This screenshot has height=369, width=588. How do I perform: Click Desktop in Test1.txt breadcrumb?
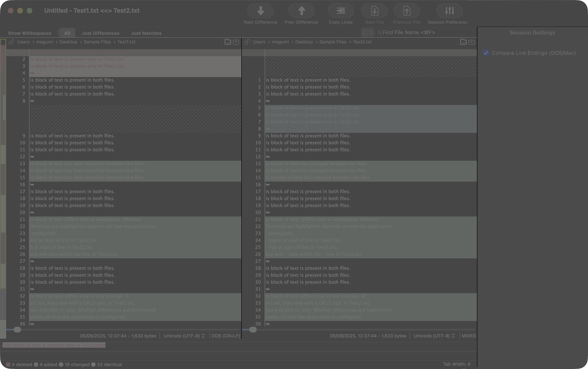pos(68,42)
